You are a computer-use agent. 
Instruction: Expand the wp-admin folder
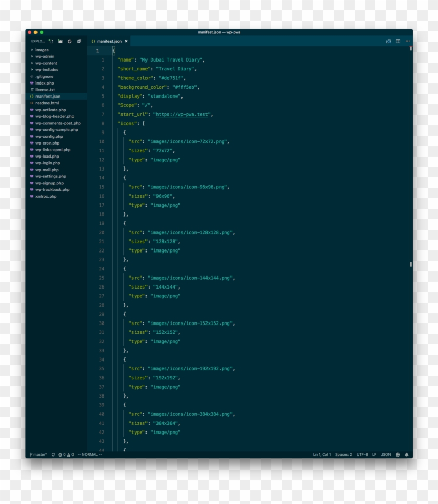44,56
